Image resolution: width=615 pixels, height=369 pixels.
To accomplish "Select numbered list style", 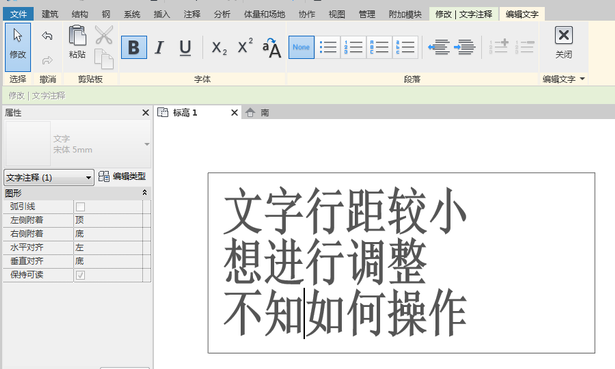I will [353, 47].
